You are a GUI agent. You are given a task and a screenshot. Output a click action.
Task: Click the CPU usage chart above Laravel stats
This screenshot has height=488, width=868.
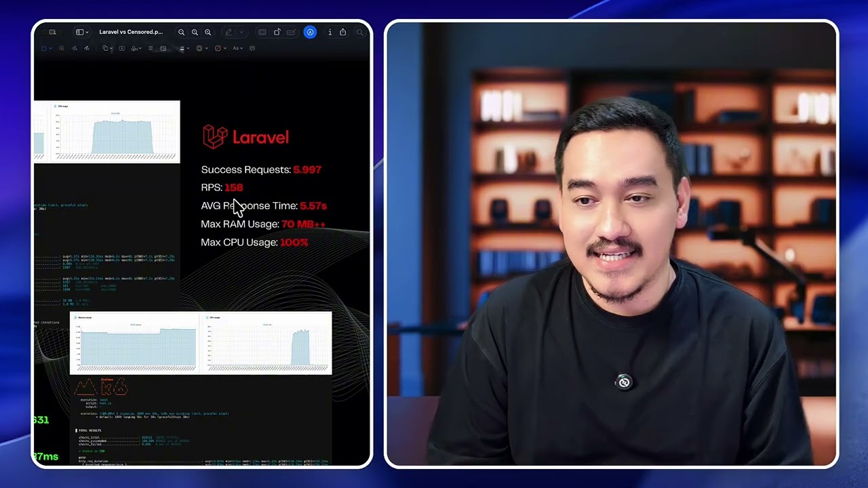pyautogui.click(x=115, y=131)
